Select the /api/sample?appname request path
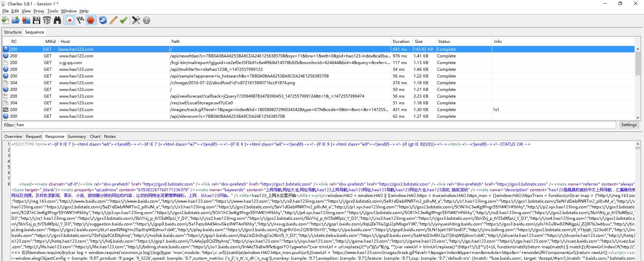644x261 pixels. click(249, 76)
